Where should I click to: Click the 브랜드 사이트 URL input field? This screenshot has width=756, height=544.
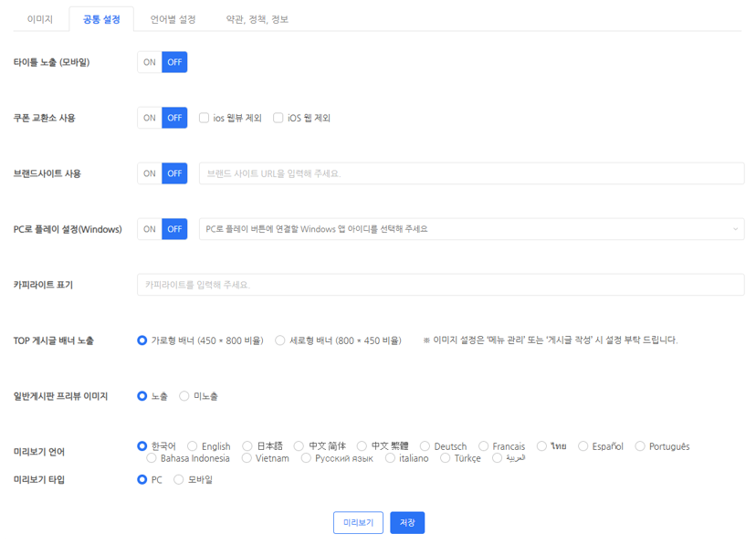pos(470,173)
